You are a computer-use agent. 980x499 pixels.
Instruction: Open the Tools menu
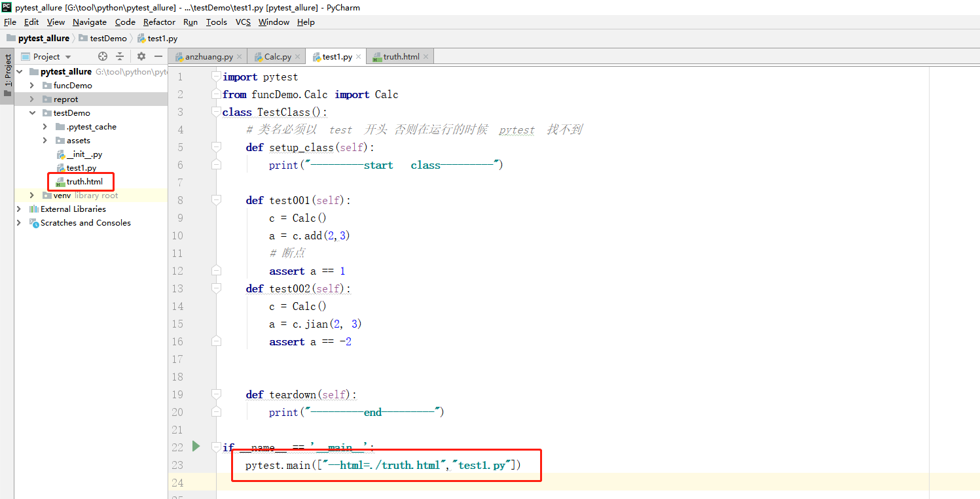coord(217,22)
